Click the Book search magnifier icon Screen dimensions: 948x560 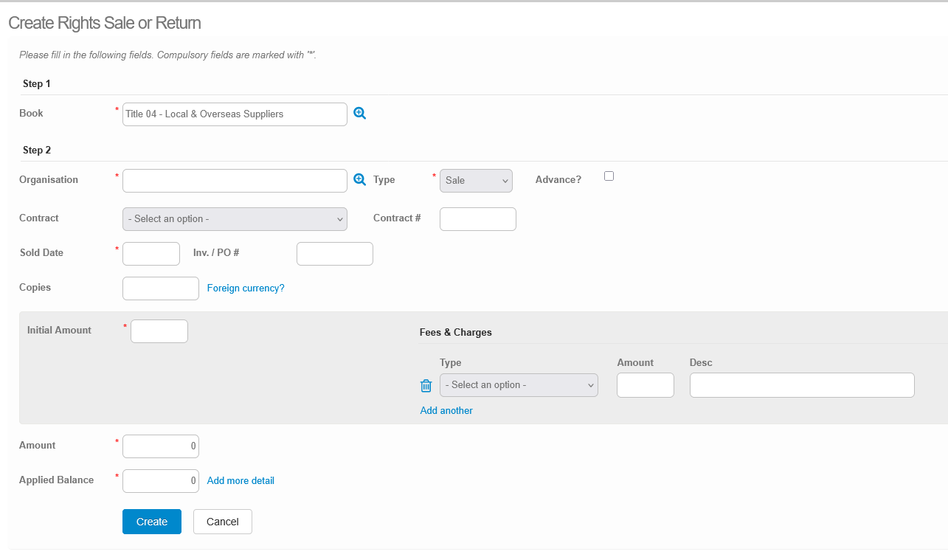(359, 114)
